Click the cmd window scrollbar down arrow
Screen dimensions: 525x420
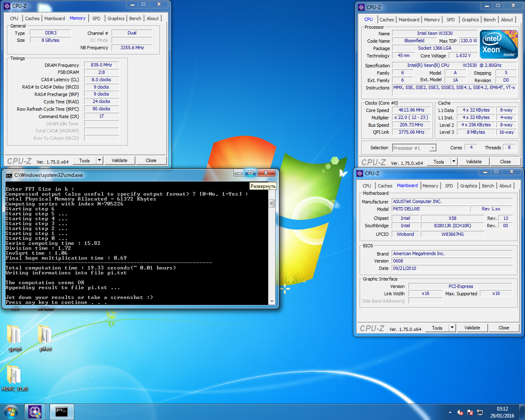(272, 301)
